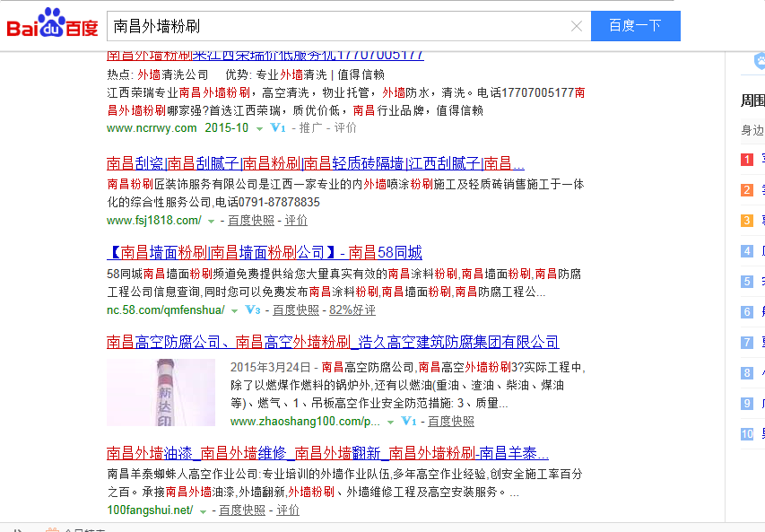
Task: Click 评价 for the fsj1818.com result
Action: tap(296, 220)
